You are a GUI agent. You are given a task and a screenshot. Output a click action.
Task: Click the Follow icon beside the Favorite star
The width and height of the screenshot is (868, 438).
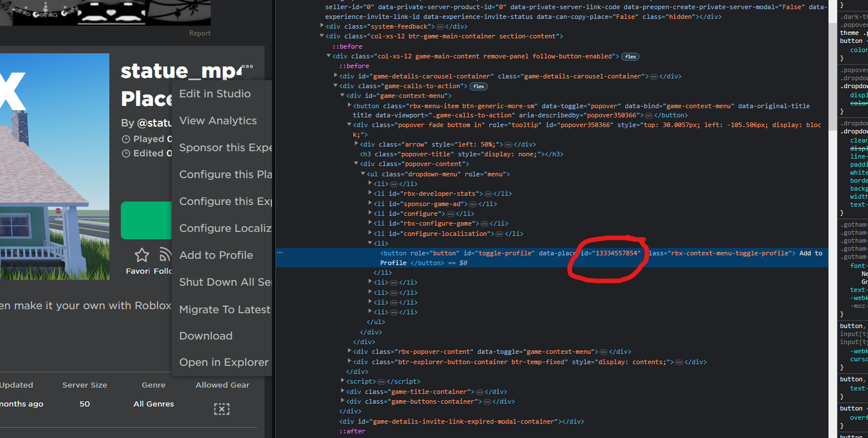[165, 255]
